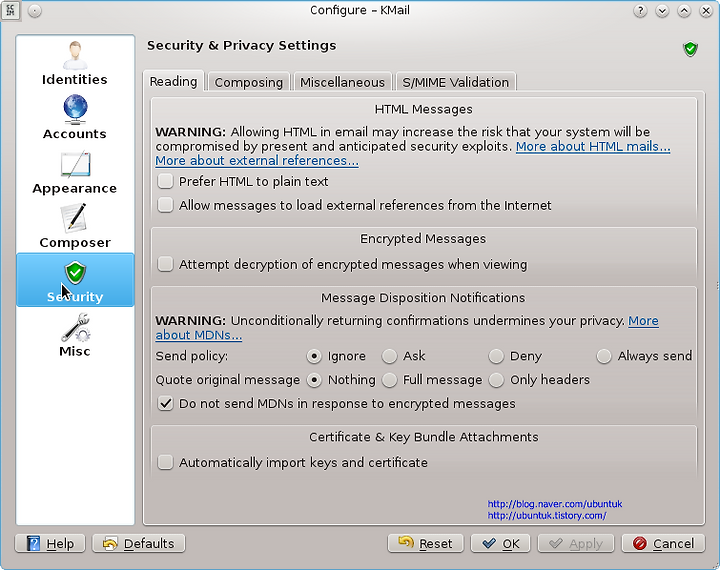The image size is (720, 570).
Task: Select the Security shield section
Action: [75, 280]
